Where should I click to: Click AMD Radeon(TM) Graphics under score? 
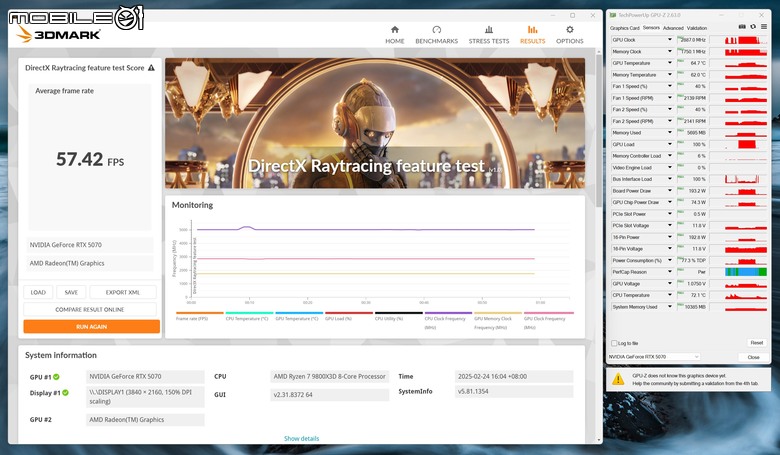(x=90, y=263)
